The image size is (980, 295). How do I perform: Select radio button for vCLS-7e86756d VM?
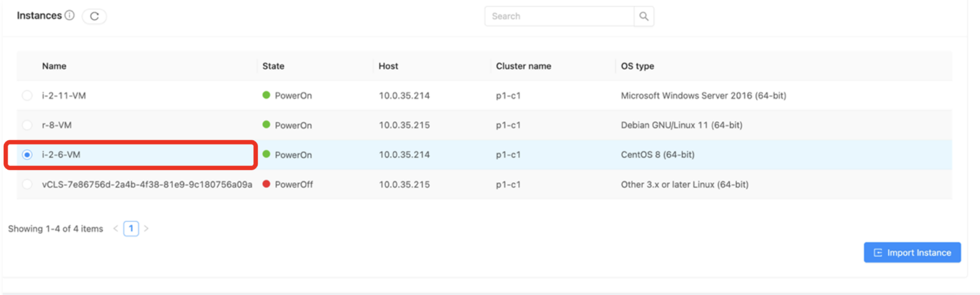tap(27, 184)
